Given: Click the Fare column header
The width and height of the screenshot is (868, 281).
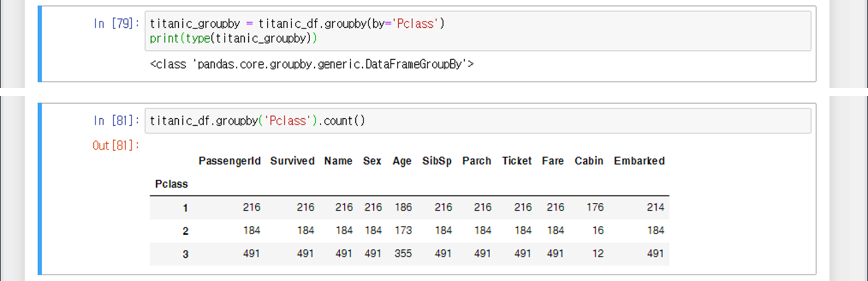Looking at the screenshot, I should 553,161.
